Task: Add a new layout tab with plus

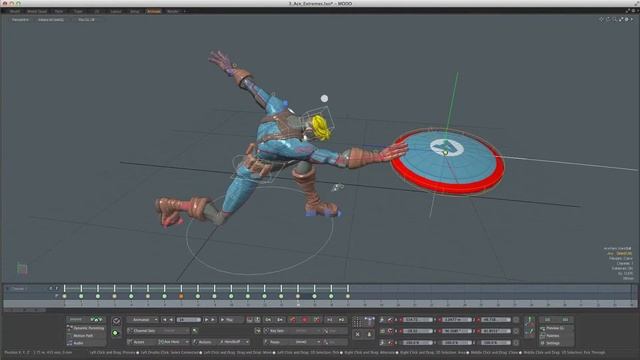Action: (184, 11)
